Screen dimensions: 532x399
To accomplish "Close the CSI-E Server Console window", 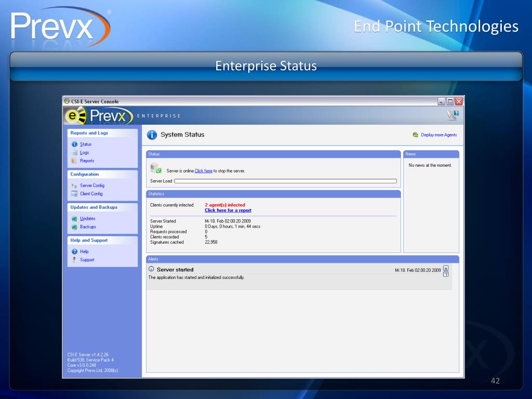I will (459, 101).
